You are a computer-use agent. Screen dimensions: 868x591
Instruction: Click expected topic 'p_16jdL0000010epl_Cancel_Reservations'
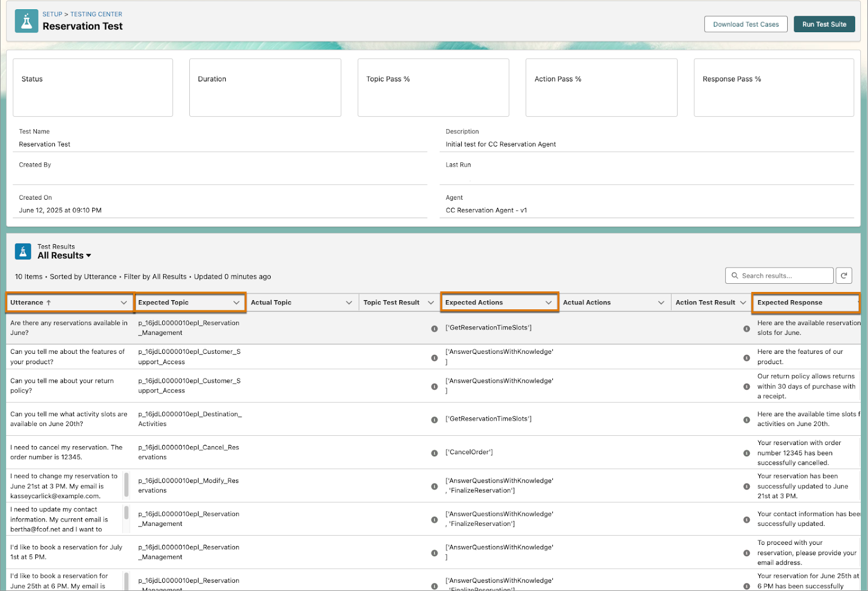pos(188,452)
